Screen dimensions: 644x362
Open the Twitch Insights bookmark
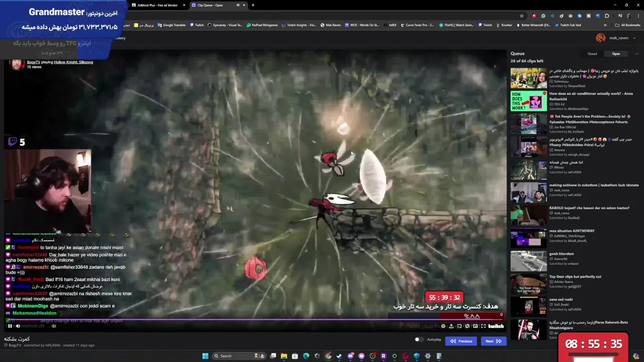[299, 25]
